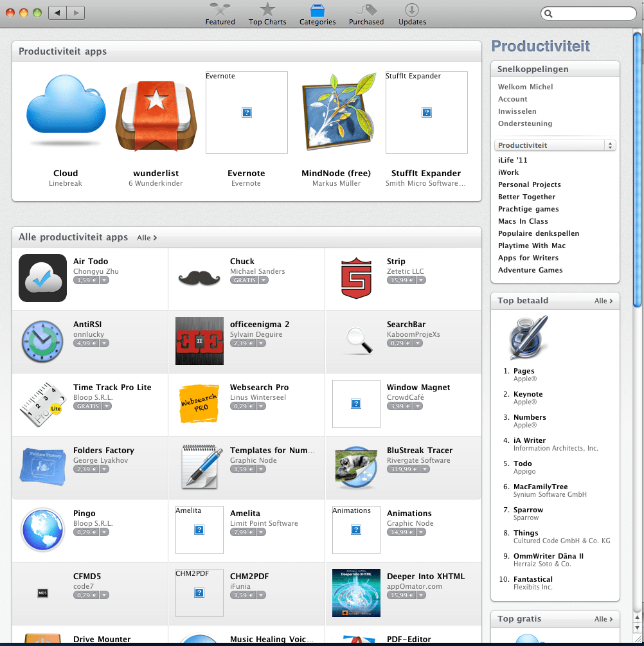Go back with the left arrow button
The width and height of the screenshot is (644, 646).
point(57,13)
